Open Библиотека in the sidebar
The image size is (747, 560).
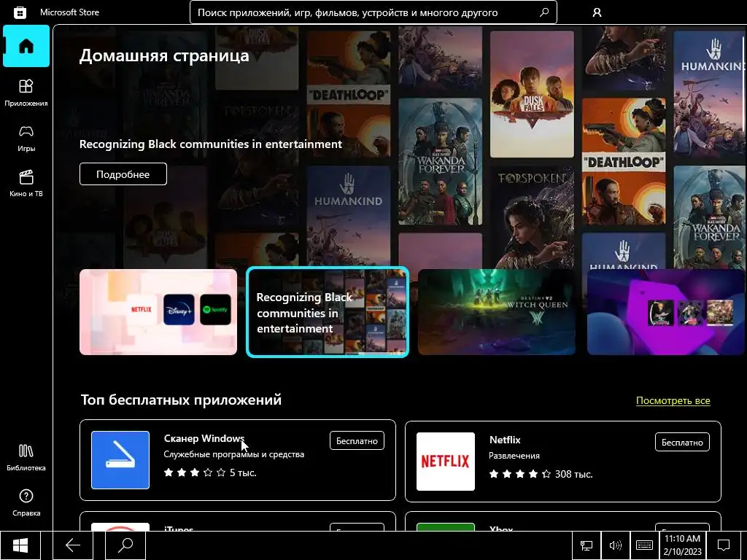[x=26, y=458]
